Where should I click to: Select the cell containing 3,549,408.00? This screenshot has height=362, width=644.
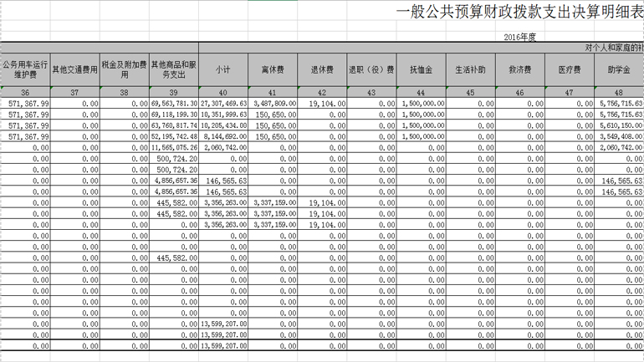[619, 136]
